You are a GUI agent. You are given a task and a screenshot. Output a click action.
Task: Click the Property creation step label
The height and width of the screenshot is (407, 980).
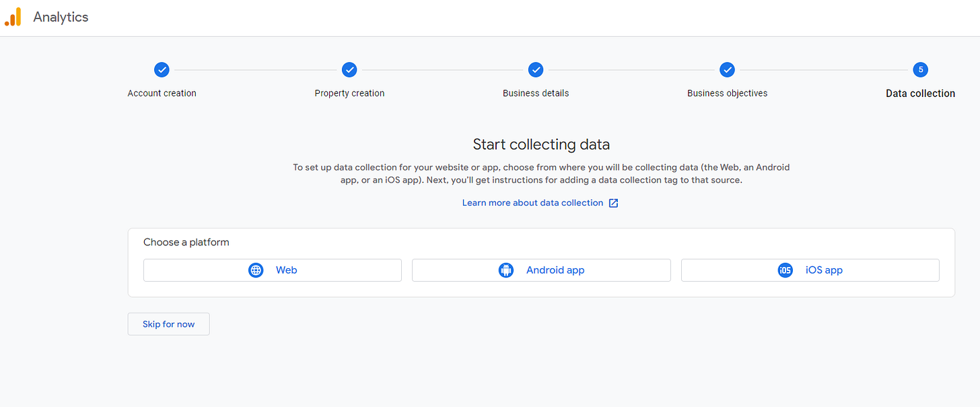[x=349, y=93]
